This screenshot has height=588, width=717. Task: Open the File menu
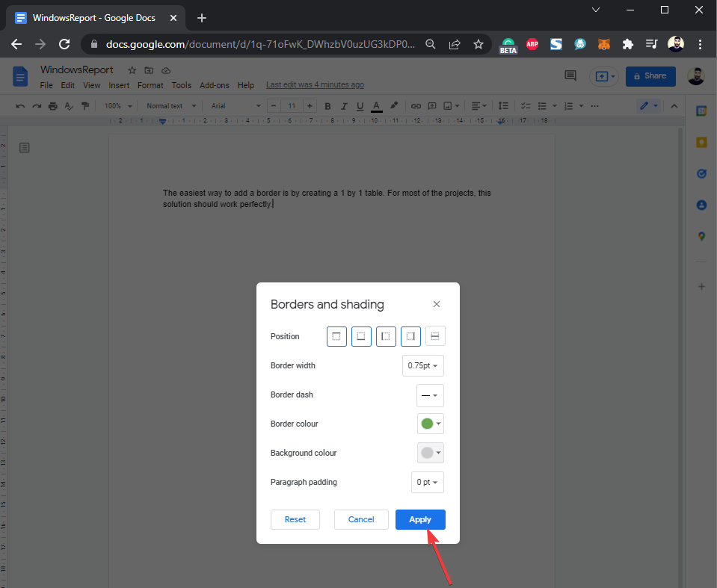point(46,85)
